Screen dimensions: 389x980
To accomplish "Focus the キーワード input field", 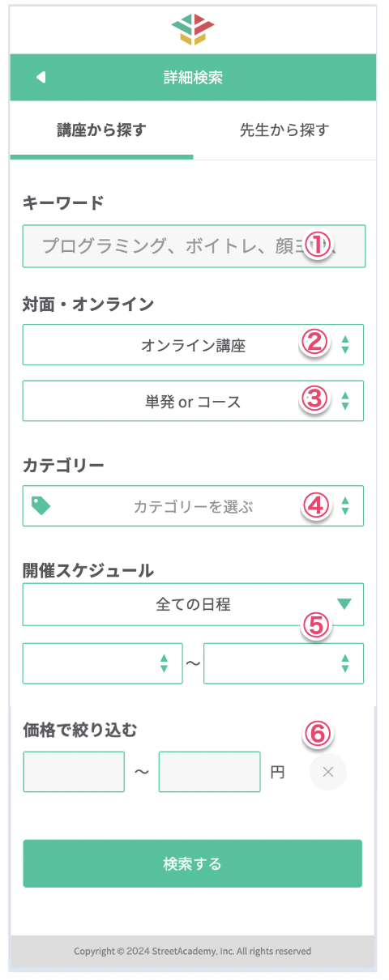I will click(194, 246).
